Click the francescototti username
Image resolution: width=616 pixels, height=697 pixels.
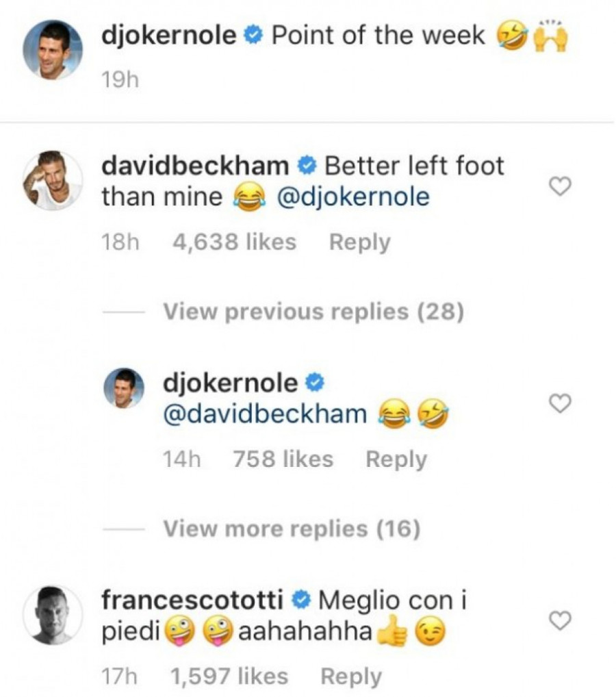click(x=192, y=600)
